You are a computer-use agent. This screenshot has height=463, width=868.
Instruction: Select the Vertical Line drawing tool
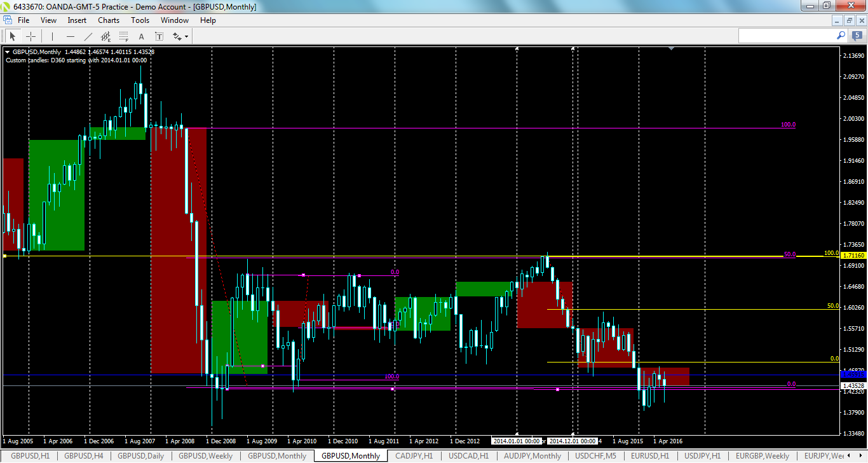(52, 36)
